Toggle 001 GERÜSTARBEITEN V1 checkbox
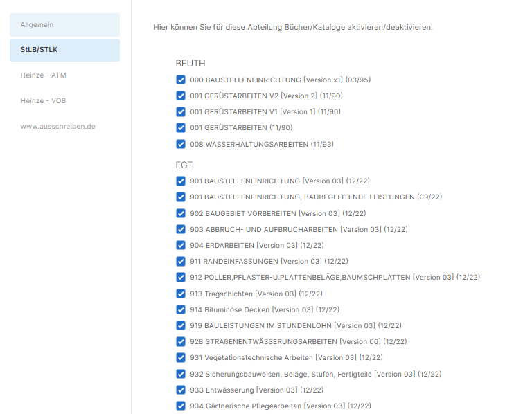Image resolution: width=532 pixels, height=414 pixels. 181,111
